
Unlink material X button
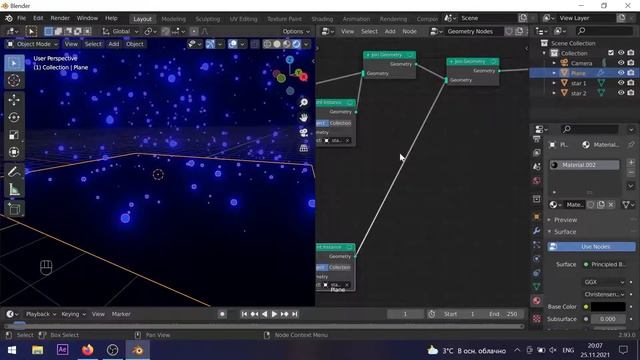[611, 204]
